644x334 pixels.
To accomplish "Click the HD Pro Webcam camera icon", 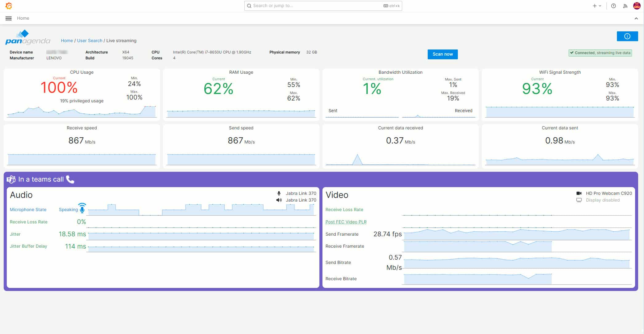I will tap(579, 193).
